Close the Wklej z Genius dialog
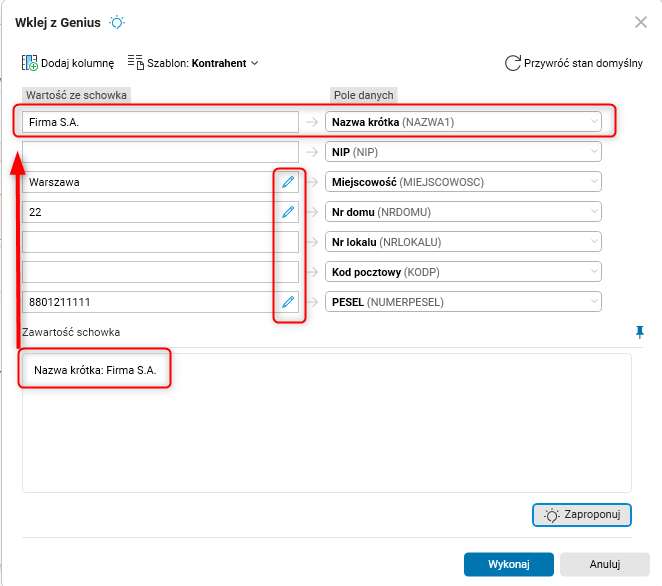 (x=641, y=22)
